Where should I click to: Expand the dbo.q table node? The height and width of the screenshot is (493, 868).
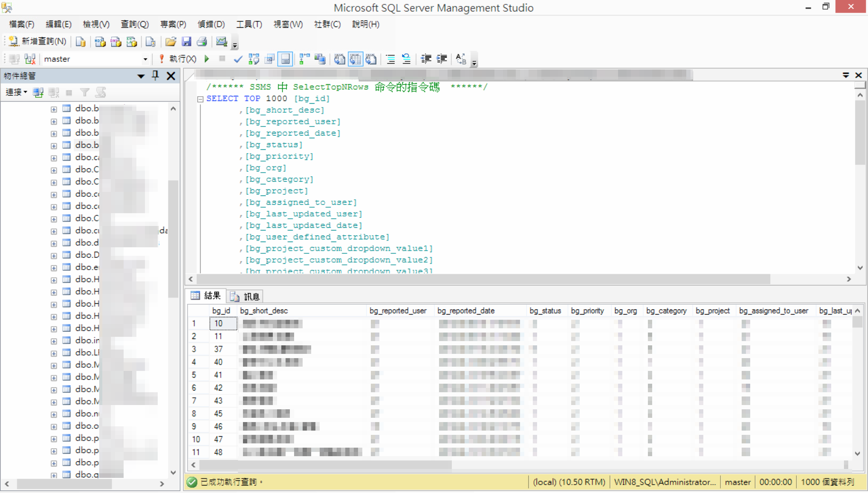(x=54, y=475)
